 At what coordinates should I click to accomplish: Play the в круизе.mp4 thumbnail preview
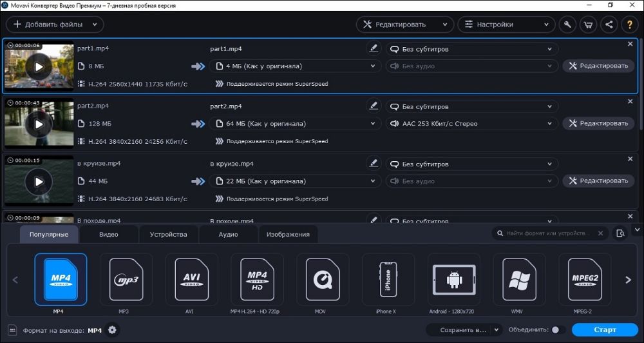coord(39,182)
